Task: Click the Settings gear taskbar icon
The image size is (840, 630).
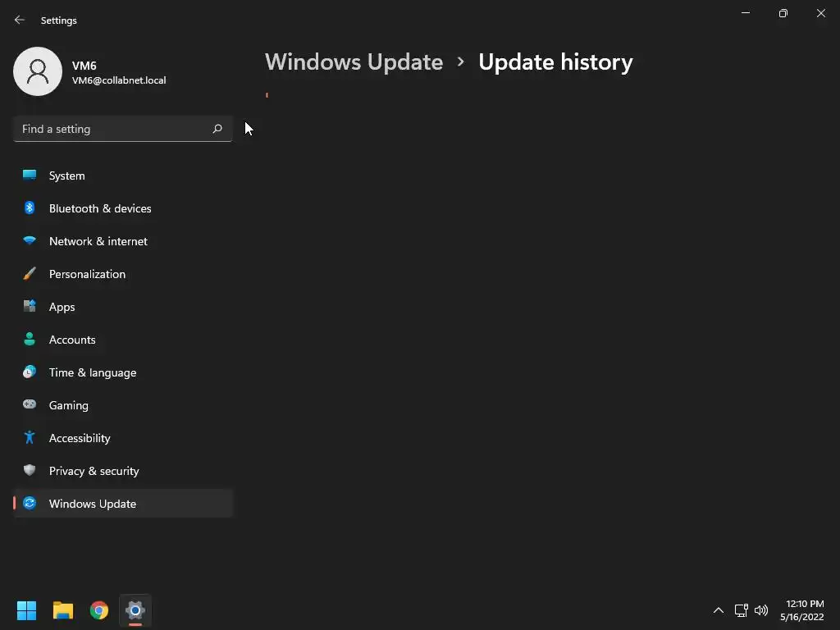Action: coord(135,610)
